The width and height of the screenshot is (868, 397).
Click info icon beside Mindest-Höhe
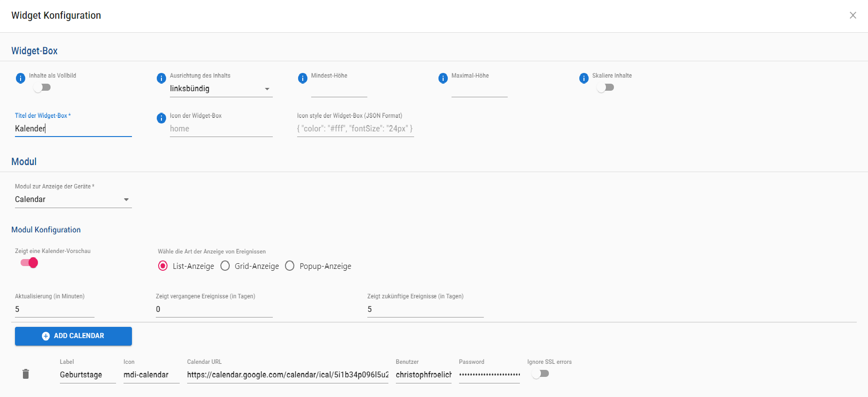303,78
